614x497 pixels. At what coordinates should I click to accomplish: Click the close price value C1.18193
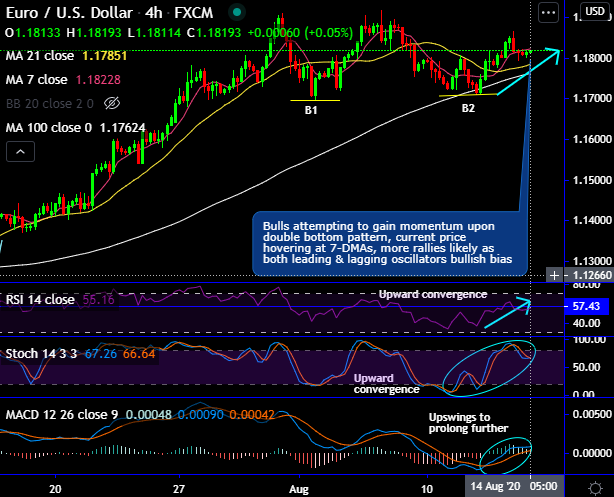coord(214,33)
